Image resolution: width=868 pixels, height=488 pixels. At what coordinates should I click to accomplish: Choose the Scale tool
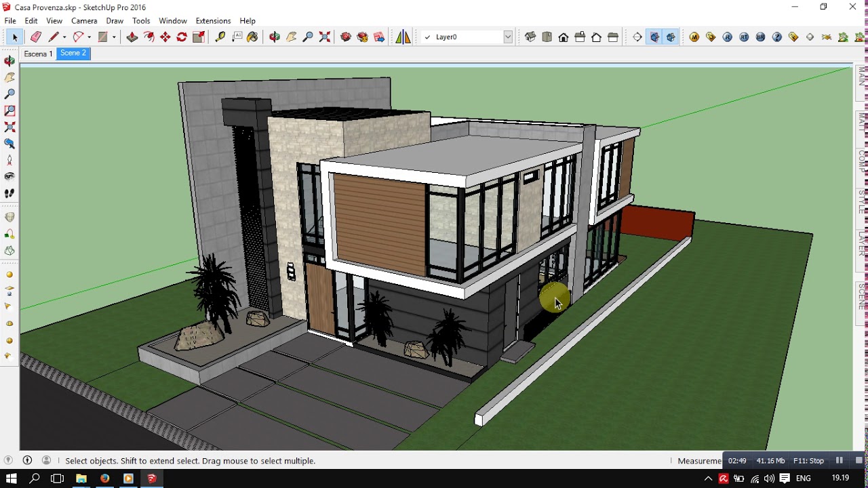tap(199, 37)
